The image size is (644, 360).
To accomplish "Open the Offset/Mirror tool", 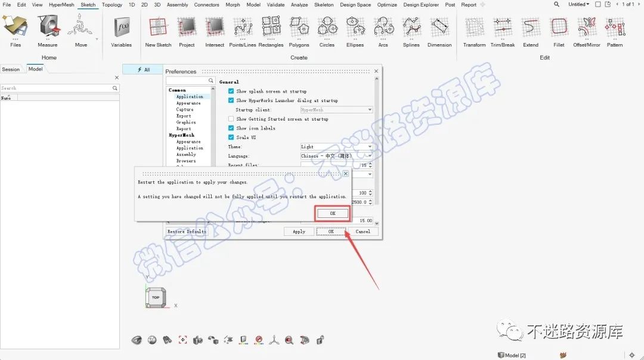I will [587, 31].
